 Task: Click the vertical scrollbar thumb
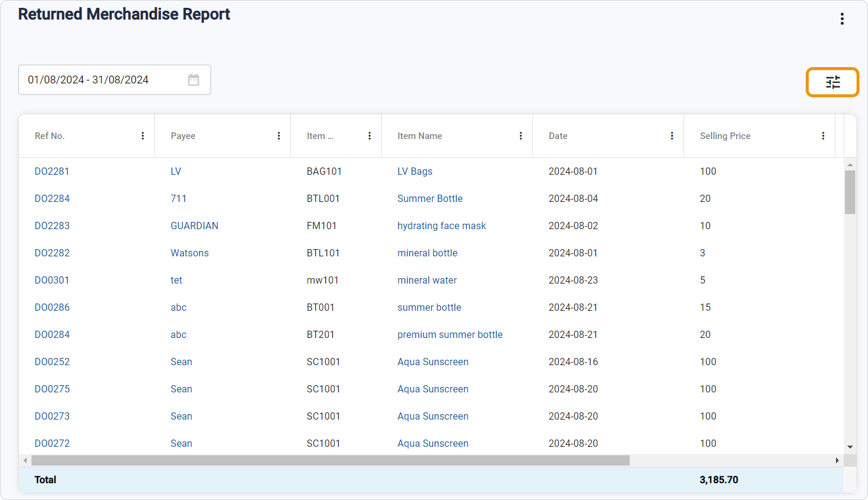tap(850, 192)
